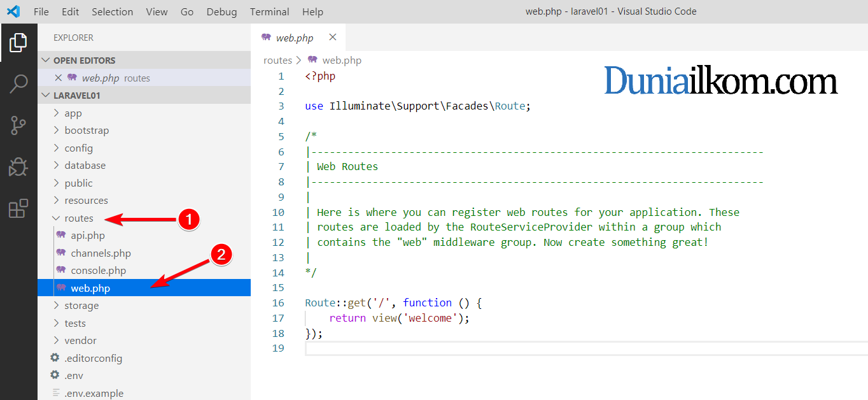Collapse the LARAVEL01 project section

[144, 96]
